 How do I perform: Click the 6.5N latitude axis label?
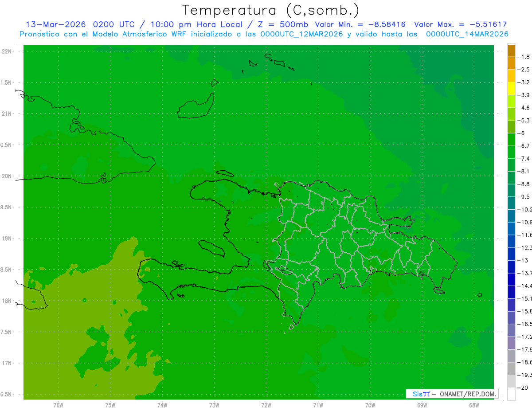coord(7,394)
